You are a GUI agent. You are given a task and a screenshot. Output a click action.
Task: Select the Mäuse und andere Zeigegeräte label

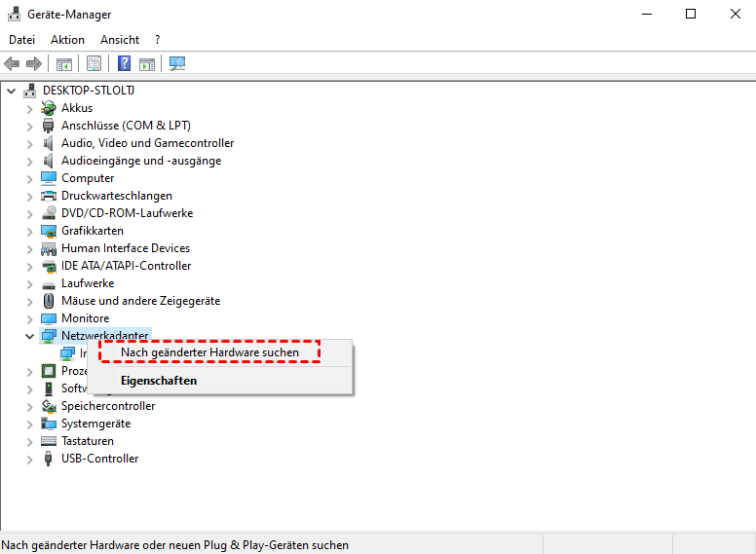point(141,301)
